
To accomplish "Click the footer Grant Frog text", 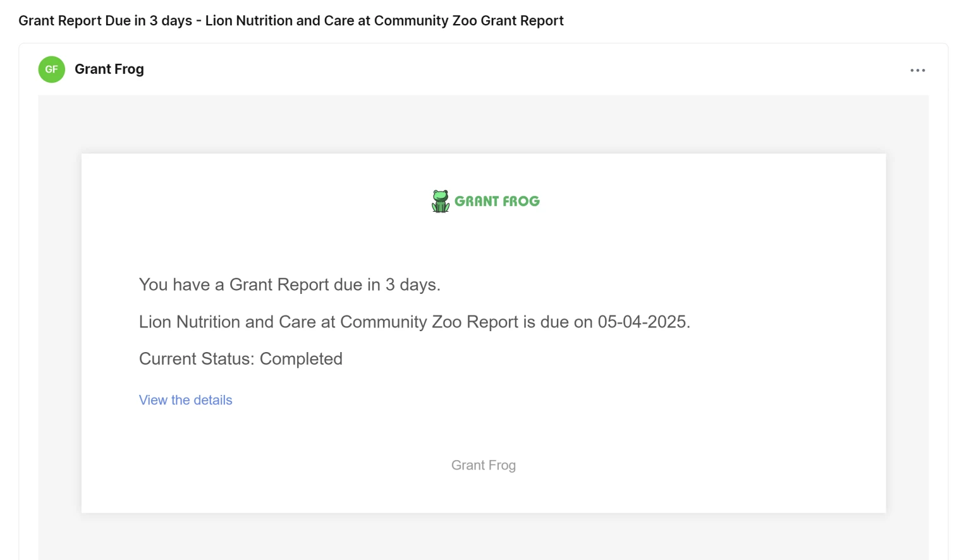I will (x=483, y=465).
